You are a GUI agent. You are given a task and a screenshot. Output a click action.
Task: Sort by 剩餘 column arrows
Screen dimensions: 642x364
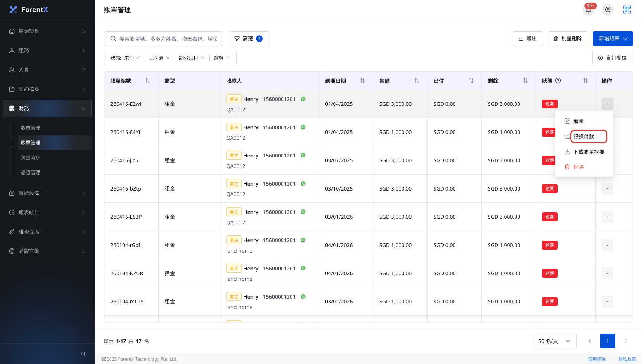pos(525,81)
